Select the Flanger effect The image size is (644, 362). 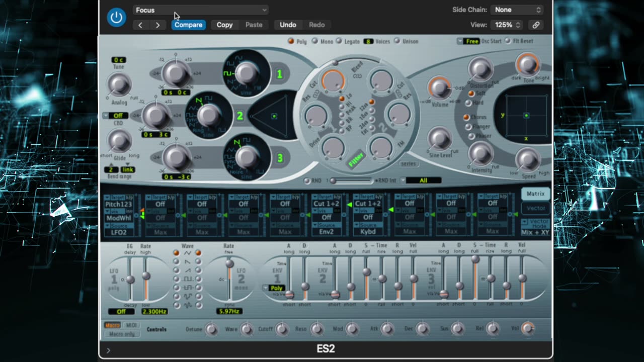point(468,127)
